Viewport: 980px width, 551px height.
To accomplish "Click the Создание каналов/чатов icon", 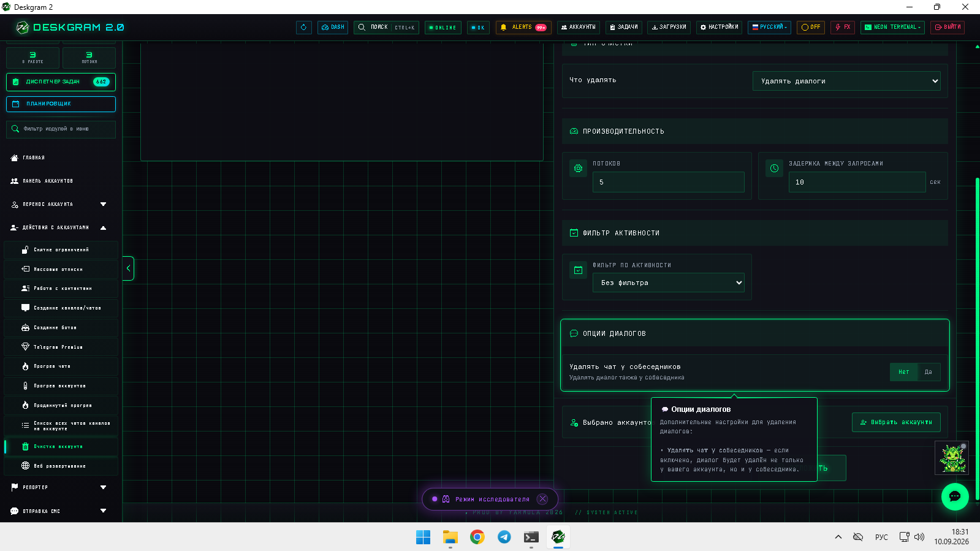I will pyautogui.click(x=25, y=308).
